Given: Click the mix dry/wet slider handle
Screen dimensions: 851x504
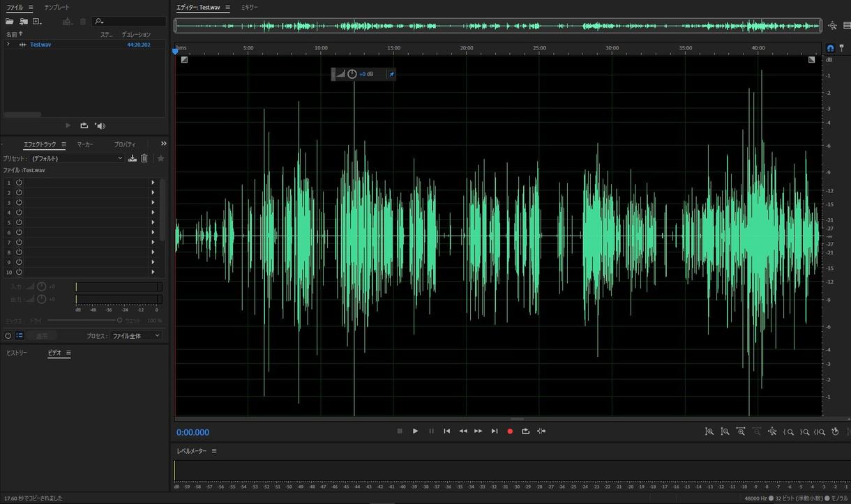Looking at the screenshot, I should 119,320.
